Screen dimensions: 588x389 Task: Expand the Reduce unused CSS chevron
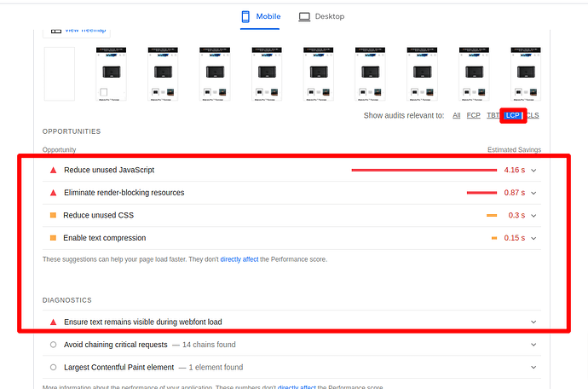point(534,216)
